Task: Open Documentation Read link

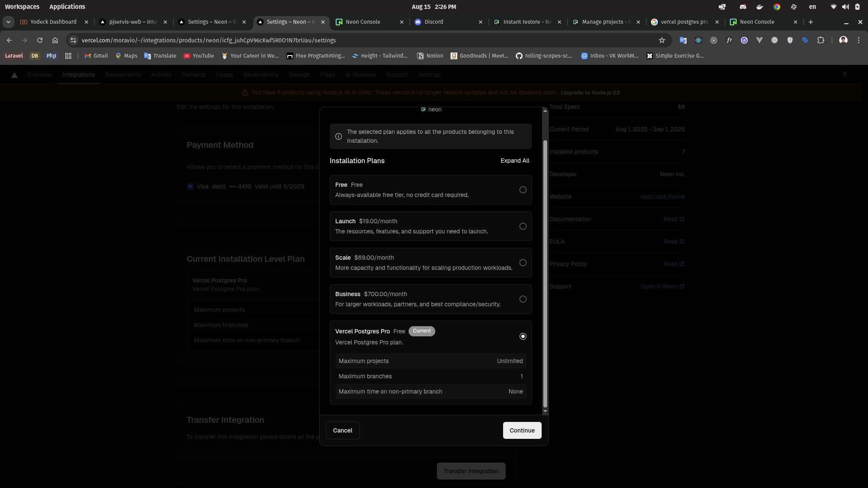Action: point(673,219)
